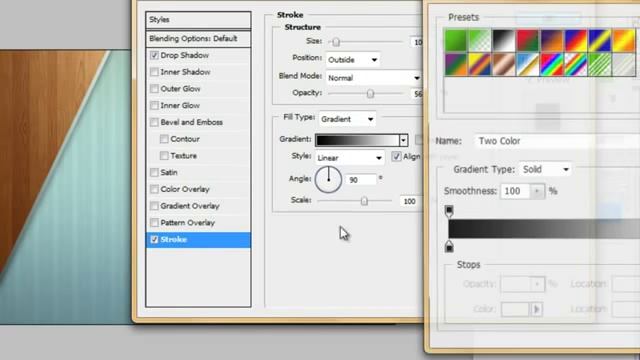Image resolution: width=640 pixels, height=360 pixels.
Task: Click the Scale value field showing 100
Action: coord(410,201)
